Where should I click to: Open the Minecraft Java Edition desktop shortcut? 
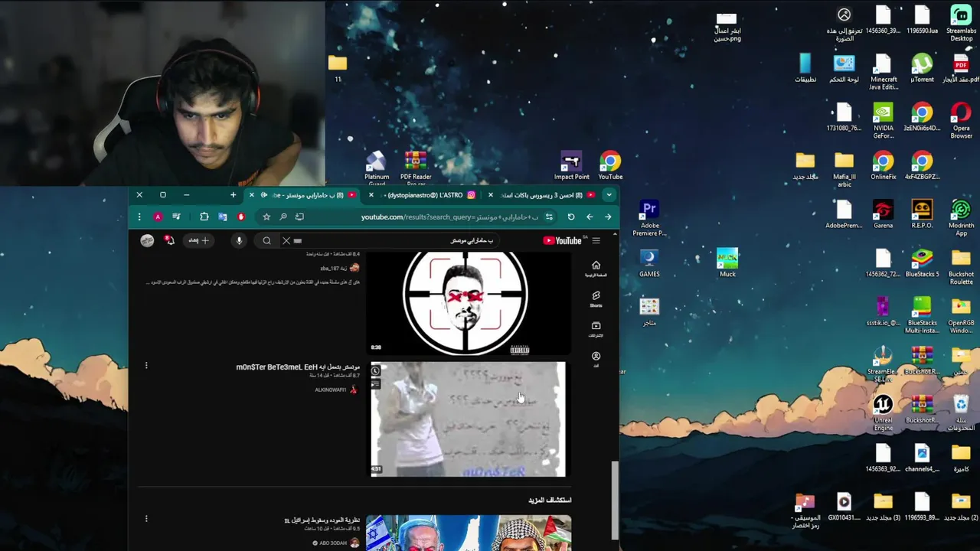(x=883, y=73)
